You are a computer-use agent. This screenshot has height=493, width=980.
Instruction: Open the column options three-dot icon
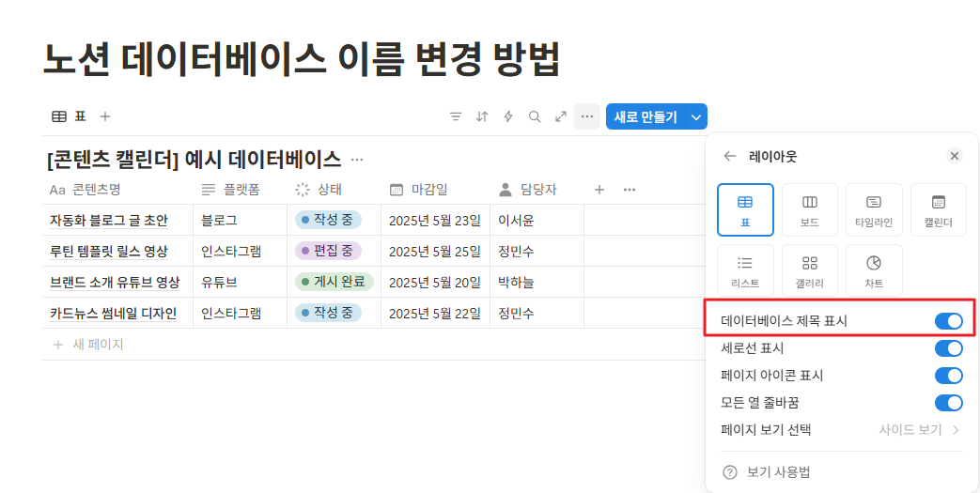coord(630,190)
